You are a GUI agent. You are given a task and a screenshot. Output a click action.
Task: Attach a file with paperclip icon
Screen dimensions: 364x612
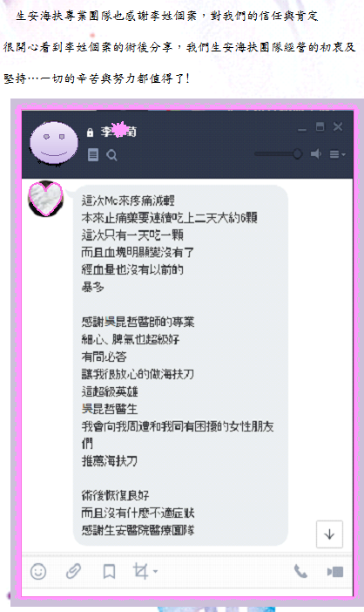(73, 571)
